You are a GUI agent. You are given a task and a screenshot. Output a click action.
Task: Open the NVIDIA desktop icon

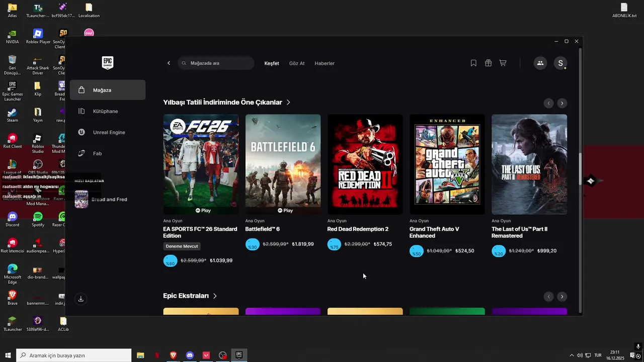(13, 36)
